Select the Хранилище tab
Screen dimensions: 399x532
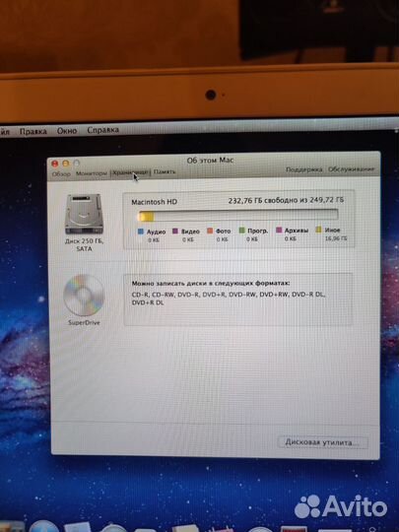coord(131,172)
